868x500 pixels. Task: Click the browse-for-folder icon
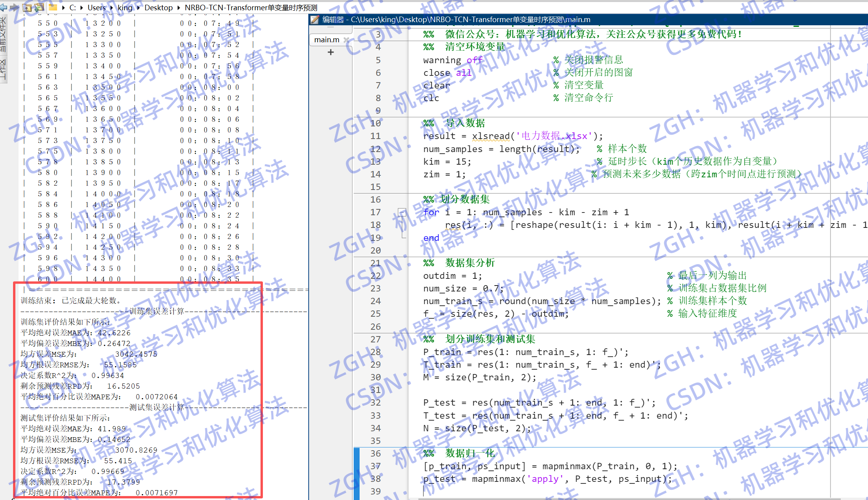(39, 7)
